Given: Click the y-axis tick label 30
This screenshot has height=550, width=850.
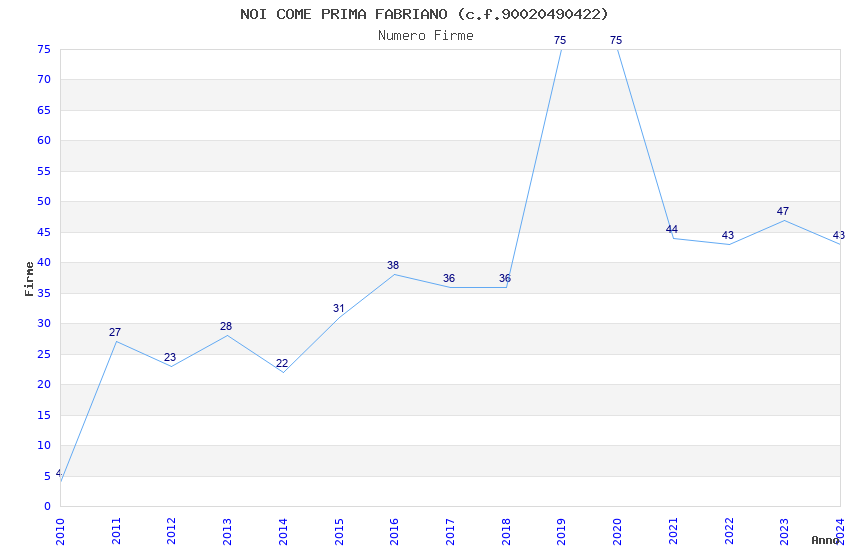Looking at the screenshot, I should [44, 323].
